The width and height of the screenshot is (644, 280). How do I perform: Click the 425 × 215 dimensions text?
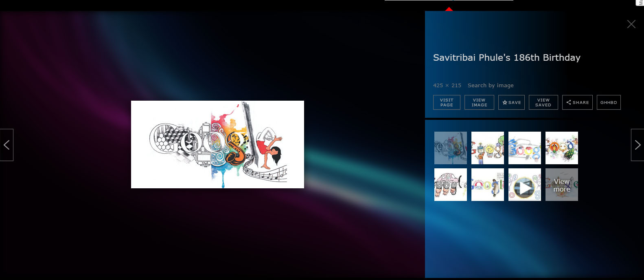pos(447,85)
